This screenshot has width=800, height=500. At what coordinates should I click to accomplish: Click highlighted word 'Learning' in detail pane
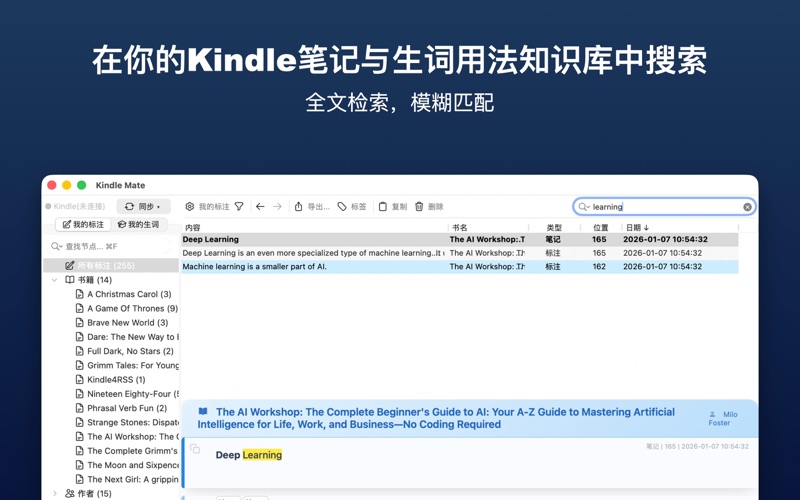(262, 455)
